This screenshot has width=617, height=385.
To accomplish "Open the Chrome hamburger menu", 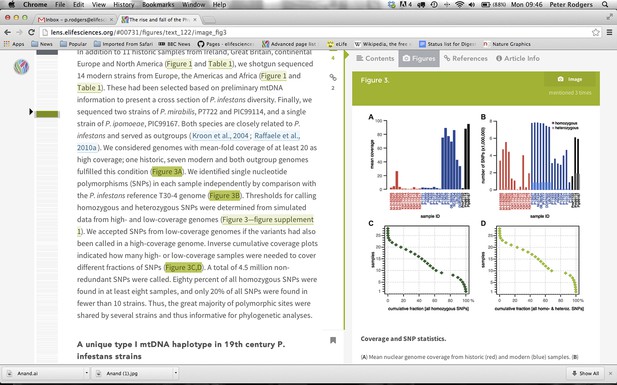I will click(x=609, y=32).
